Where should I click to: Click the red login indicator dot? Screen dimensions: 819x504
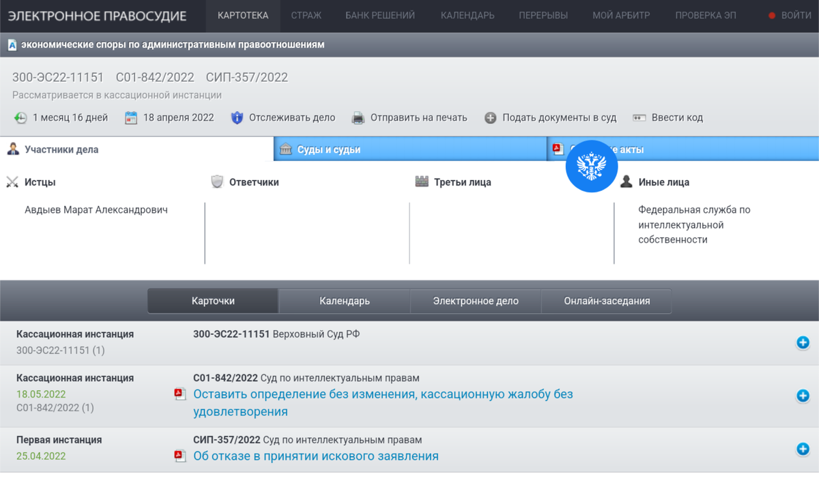773,16
